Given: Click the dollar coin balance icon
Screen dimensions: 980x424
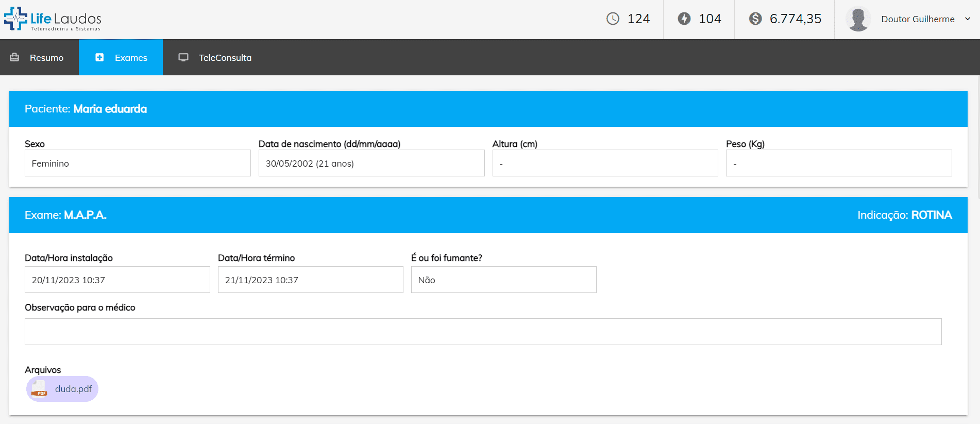Looking at the screenshot, I should [x=755, y=19].
